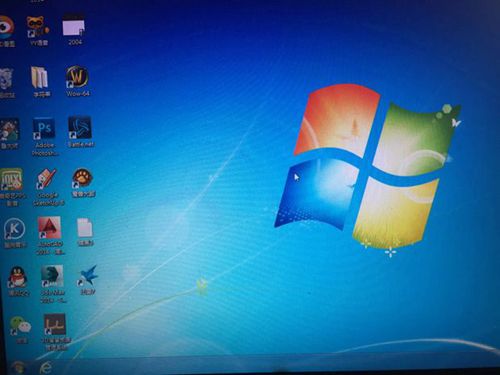The width and height of the screenshot is (500, 375).
Task: Open the Windows Start menu orb
Action: [17, 367]
